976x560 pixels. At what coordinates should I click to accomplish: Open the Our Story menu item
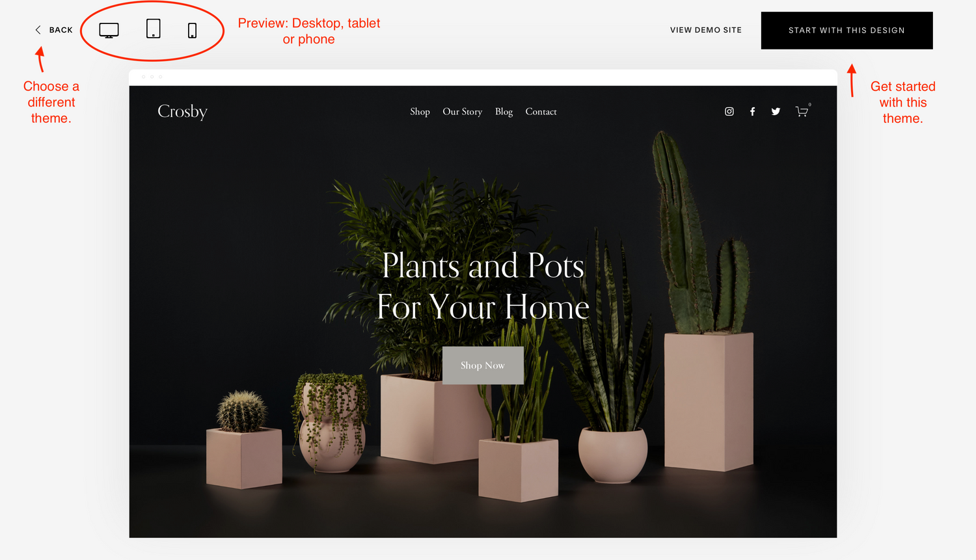463,112
